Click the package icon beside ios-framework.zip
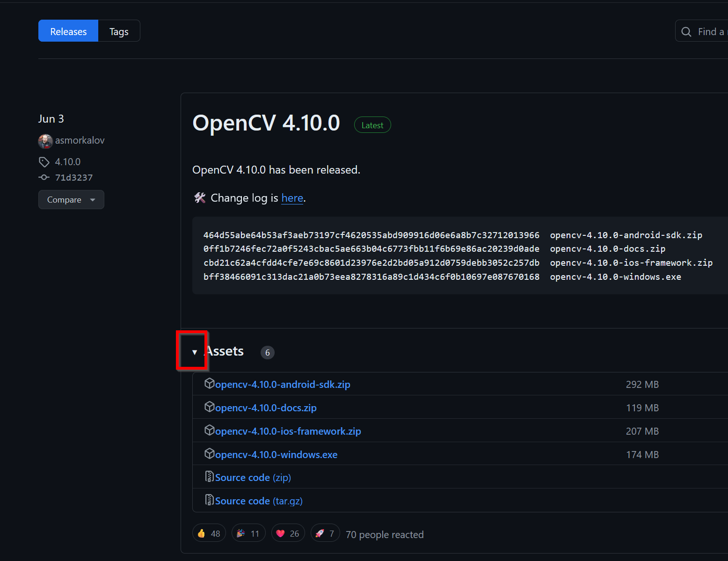Screen dimensions: 728x561 210,430
